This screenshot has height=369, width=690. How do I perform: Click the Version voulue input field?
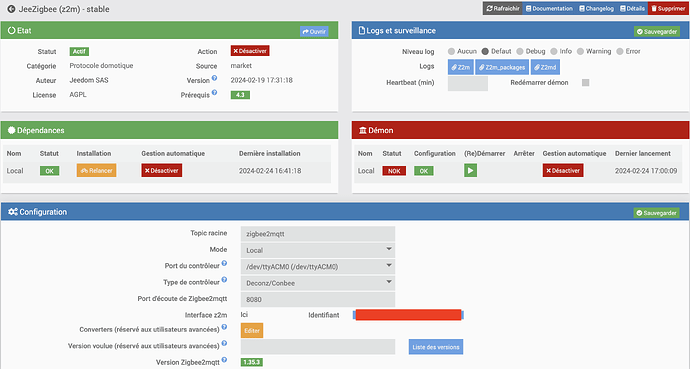[318, 347]
